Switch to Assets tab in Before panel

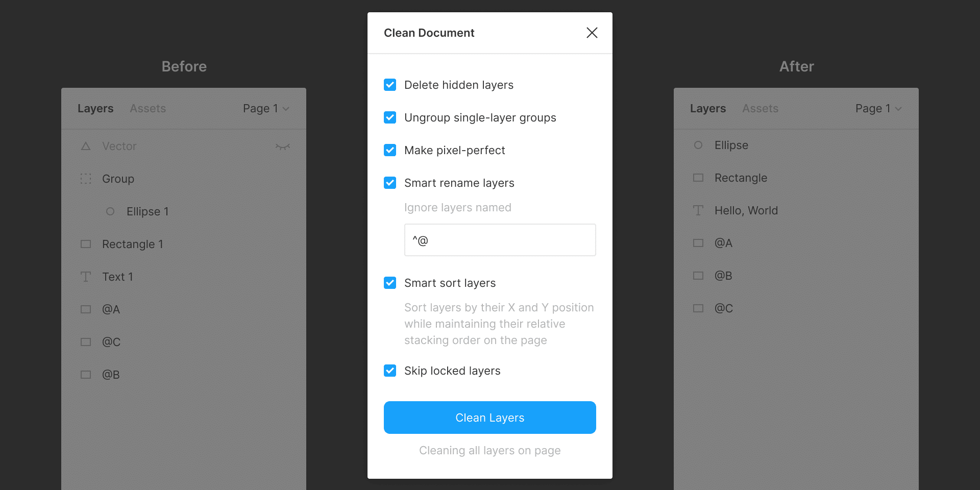[148, 108]
